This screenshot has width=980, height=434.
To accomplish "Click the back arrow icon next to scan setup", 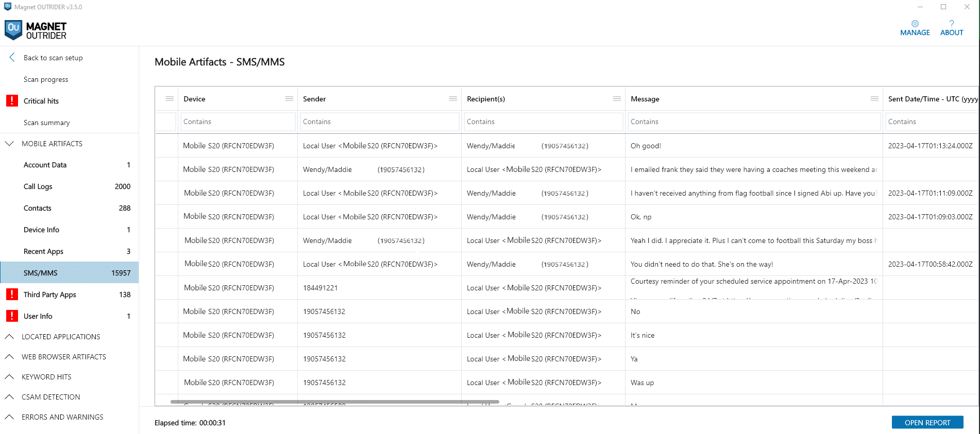I will (12, 58).
